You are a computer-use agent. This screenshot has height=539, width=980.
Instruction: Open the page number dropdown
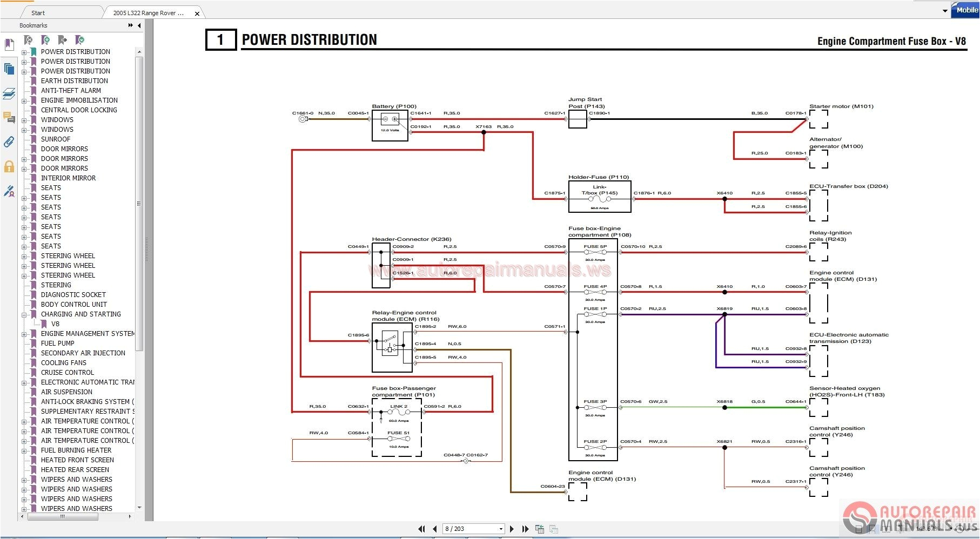pyautogui.click(x=500, y=529)
